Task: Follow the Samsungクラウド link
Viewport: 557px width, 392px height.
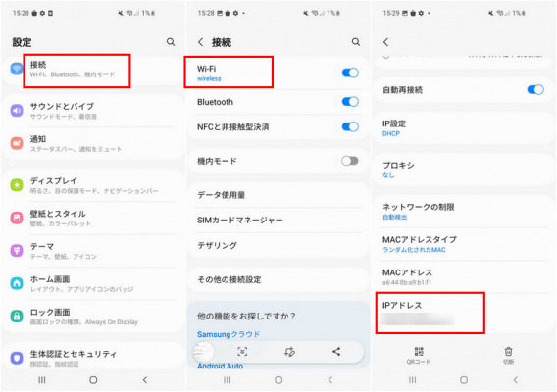Action: point(228,334)
